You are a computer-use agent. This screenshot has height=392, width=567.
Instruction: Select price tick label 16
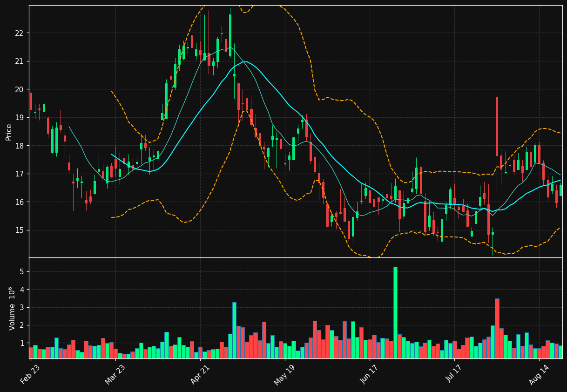(x=19, y=202)
